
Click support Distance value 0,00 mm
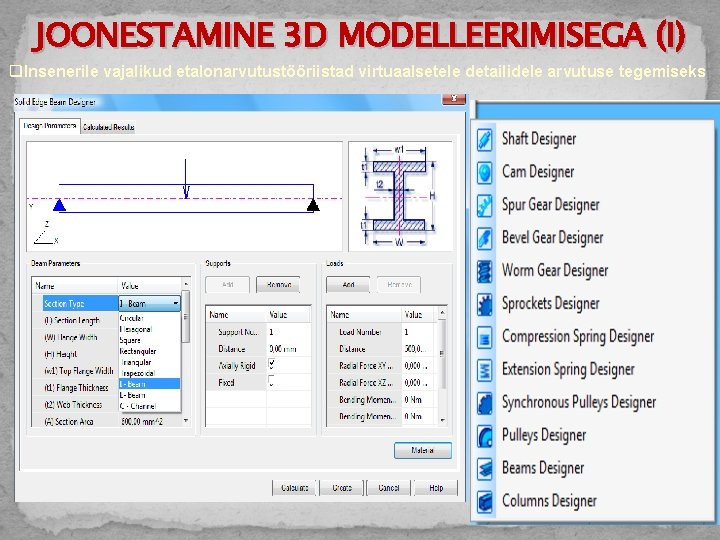coord(288,349)
